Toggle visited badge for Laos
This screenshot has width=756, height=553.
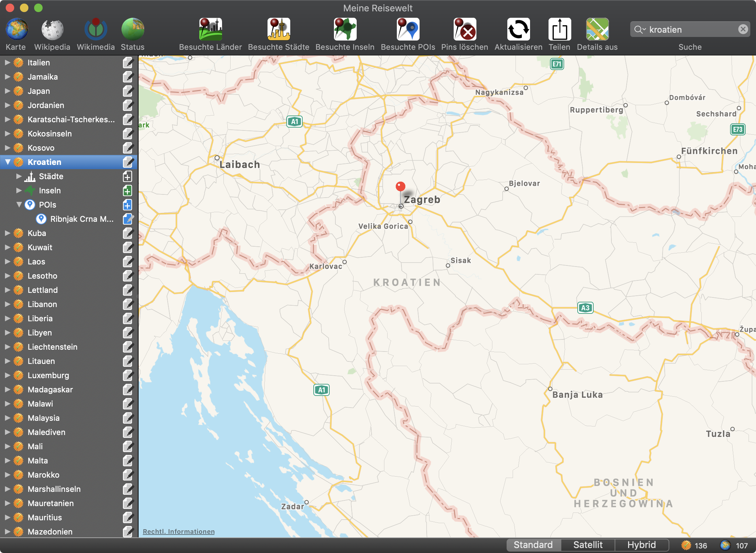pyautogui.click(x=18, y=262)
